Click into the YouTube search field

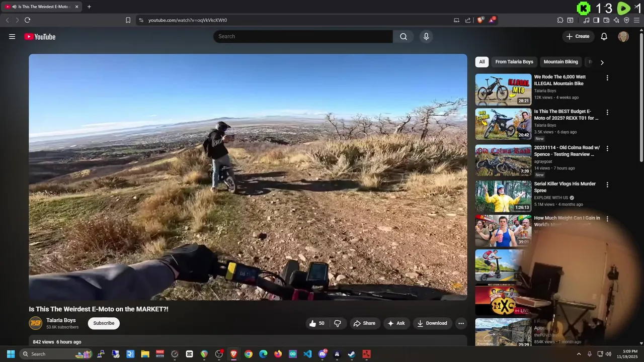[303, 36]
